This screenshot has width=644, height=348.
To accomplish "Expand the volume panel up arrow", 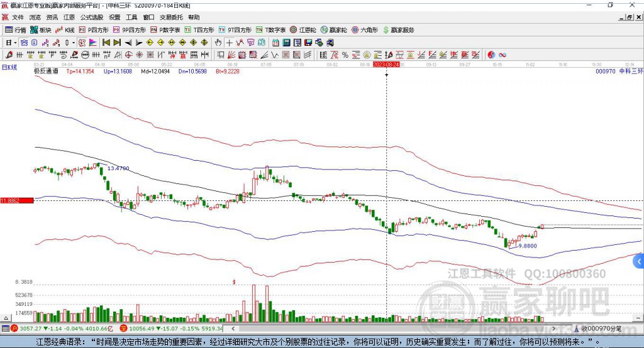I will [x=6, y=318].
